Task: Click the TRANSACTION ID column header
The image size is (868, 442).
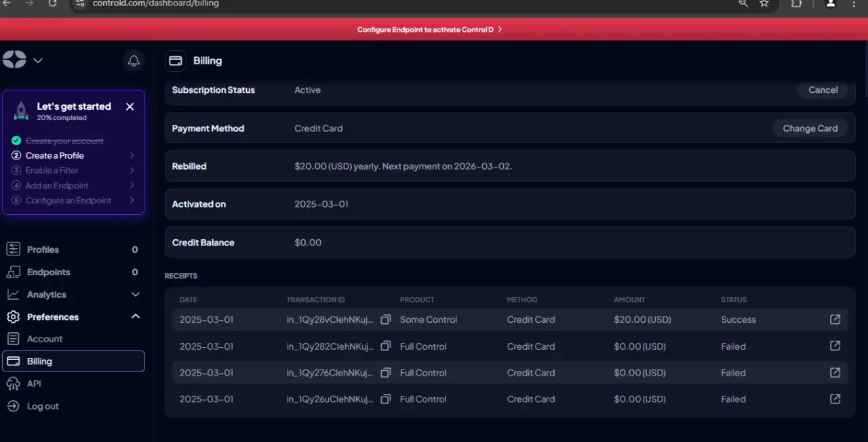Action: tap(316, 300)
